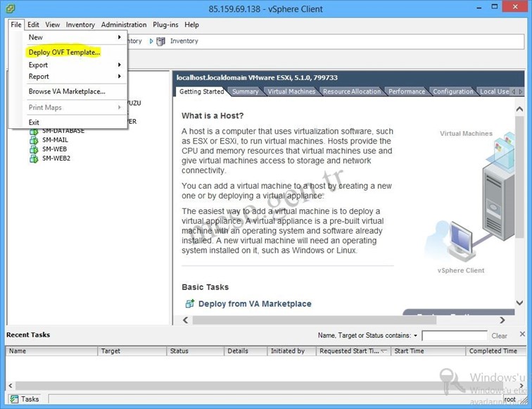Open the Resource Allocation tab

352,92
